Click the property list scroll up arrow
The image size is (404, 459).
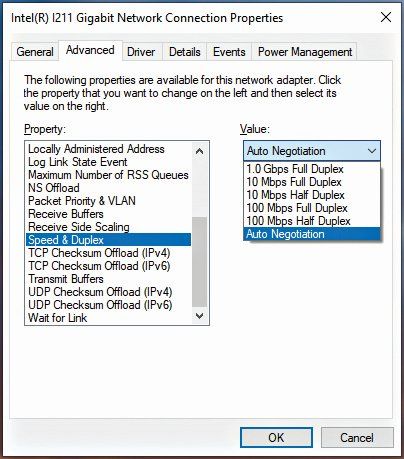200,151
